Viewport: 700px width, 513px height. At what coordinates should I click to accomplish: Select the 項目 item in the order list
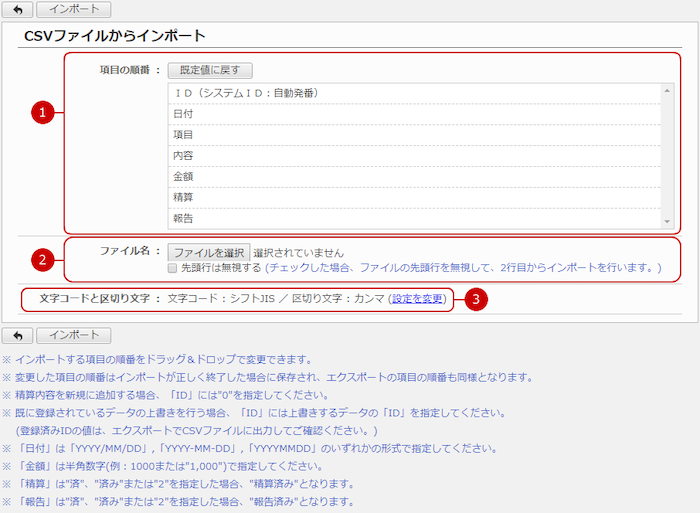[184, 135]
